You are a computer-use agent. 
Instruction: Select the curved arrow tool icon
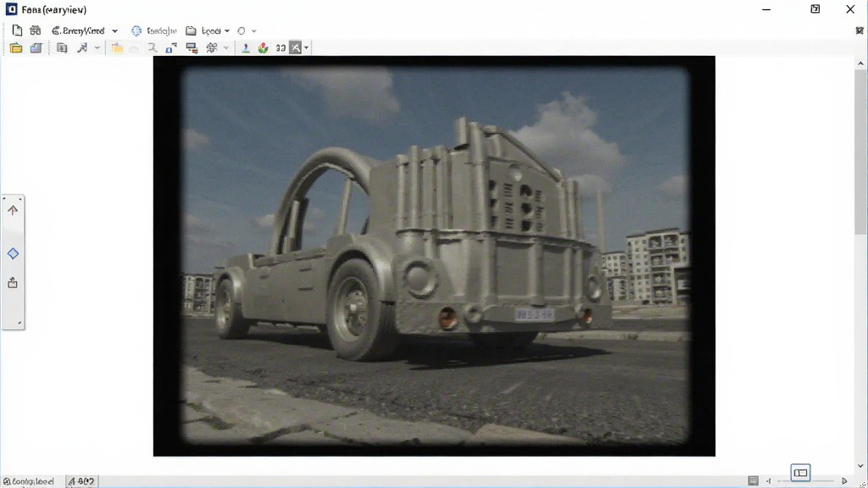[x=82, y=48]
